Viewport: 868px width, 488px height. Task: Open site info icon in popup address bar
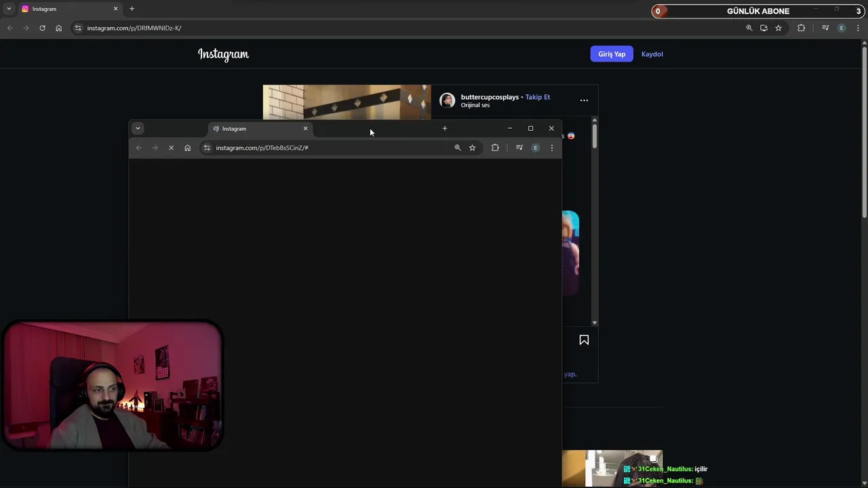[x=207, y=148]
